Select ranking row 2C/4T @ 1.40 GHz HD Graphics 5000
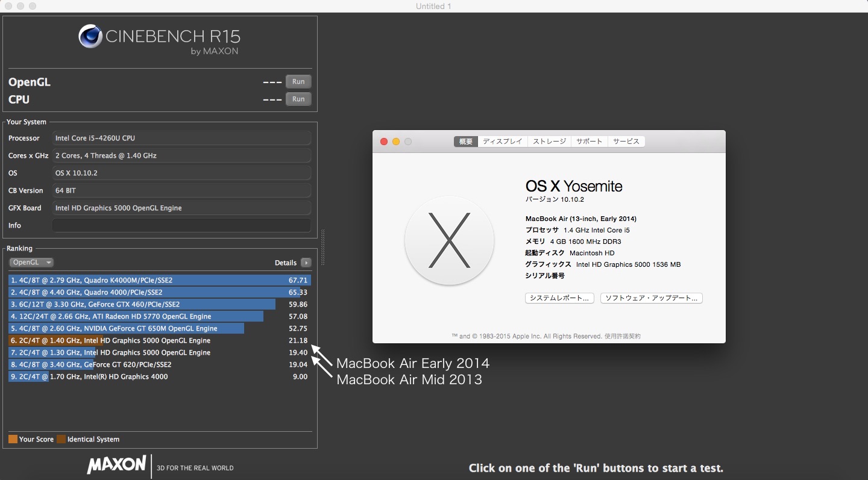Viewport: 868px width, 480px height. click(x=160, y=340)
